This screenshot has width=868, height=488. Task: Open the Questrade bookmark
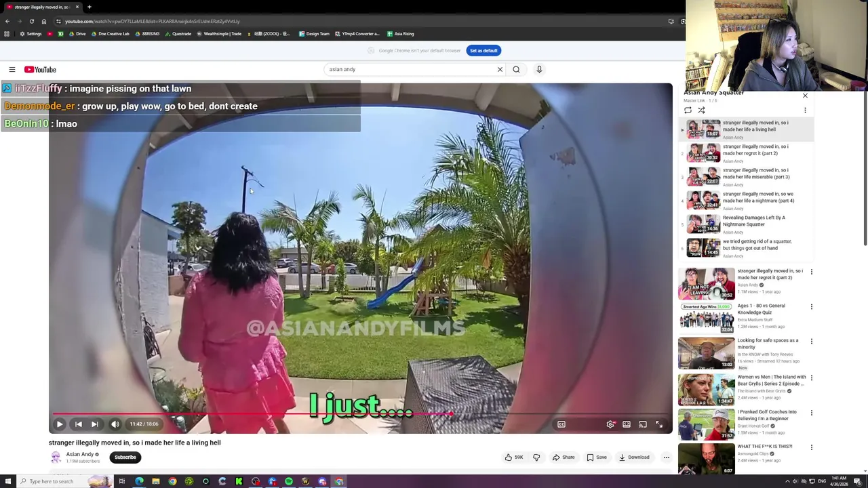coord(178,34)
